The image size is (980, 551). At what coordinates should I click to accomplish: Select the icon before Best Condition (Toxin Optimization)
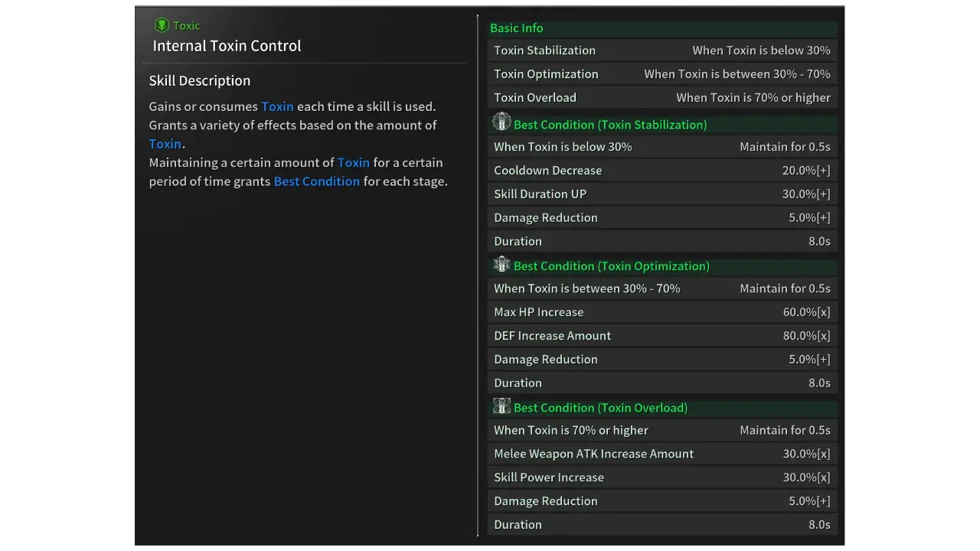[x=501, y=265]
